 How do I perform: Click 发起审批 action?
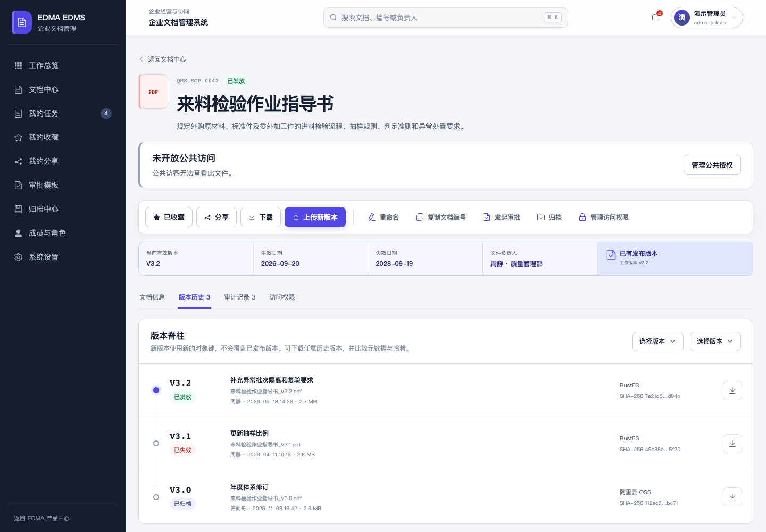tap(502, 217)
